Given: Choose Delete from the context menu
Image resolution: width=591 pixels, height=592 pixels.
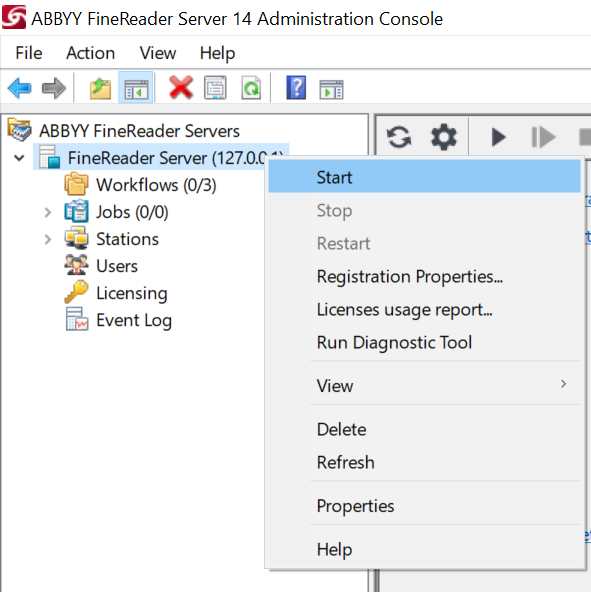Looking at the screenshot, I should pyautogui.click(x=424, y=429).
